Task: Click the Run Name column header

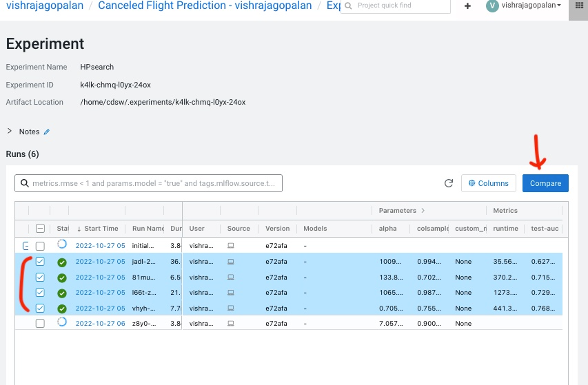Action: (x=148, y=229)
